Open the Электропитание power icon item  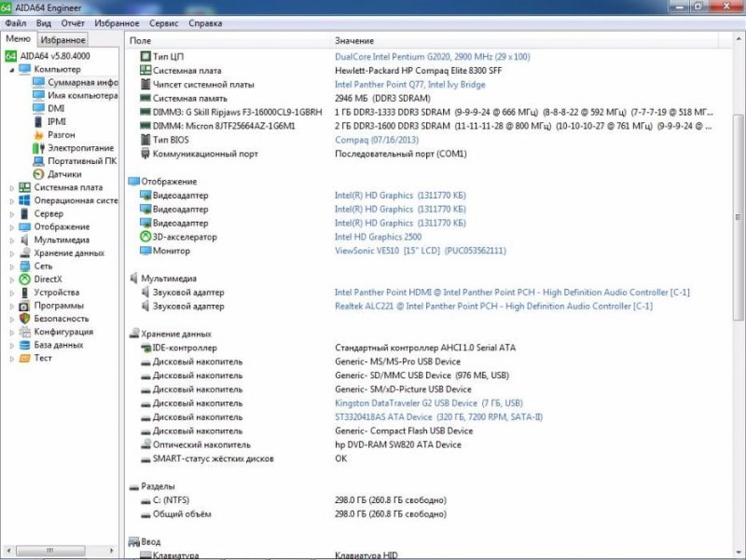coord(38,148)
